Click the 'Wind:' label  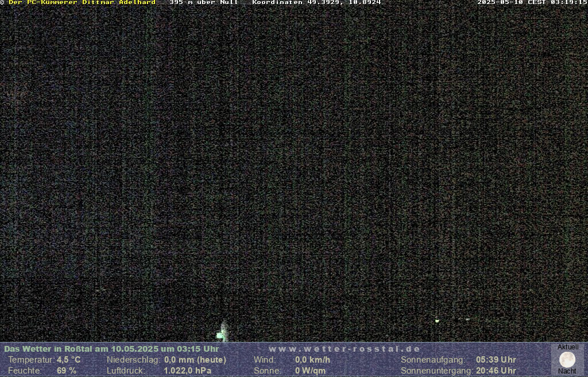[264, 360]
